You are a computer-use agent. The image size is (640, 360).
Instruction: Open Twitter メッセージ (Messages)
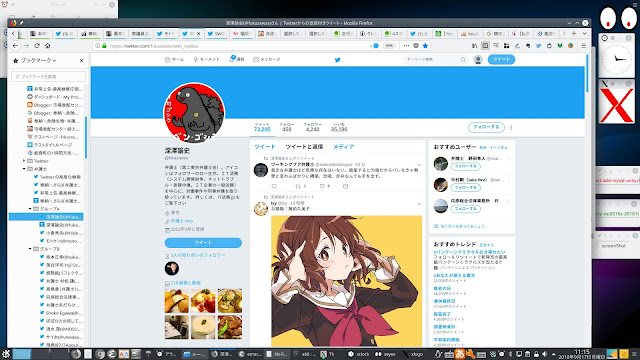click(x=267, y=60)
